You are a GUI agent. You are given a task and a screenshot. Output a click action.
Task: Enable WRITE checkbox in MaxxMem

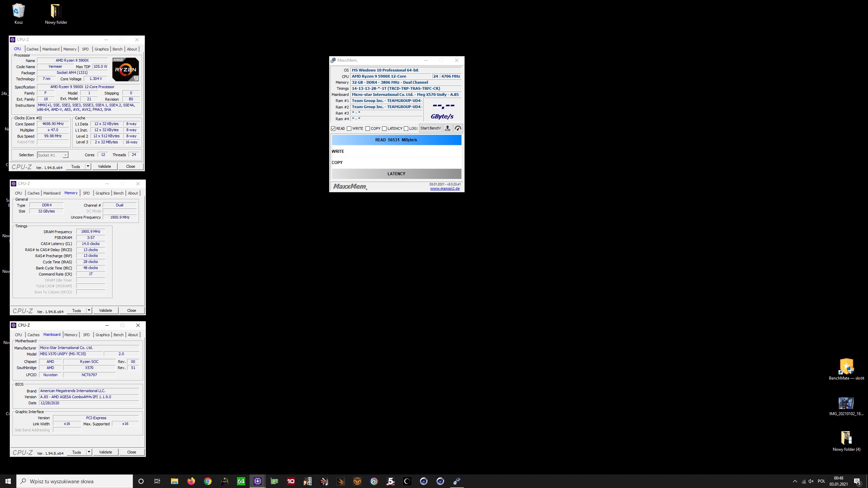tap(349, 128)
